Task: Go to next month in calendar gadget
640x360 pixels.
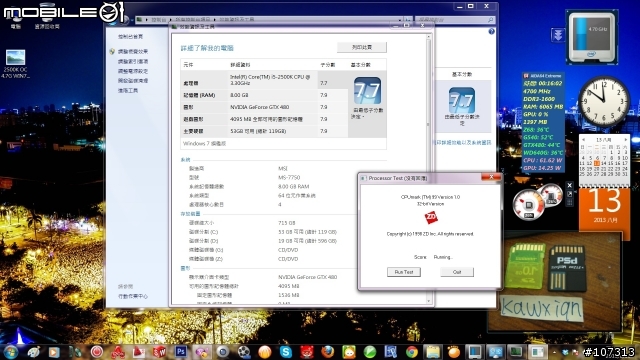Action: (626, 140)
